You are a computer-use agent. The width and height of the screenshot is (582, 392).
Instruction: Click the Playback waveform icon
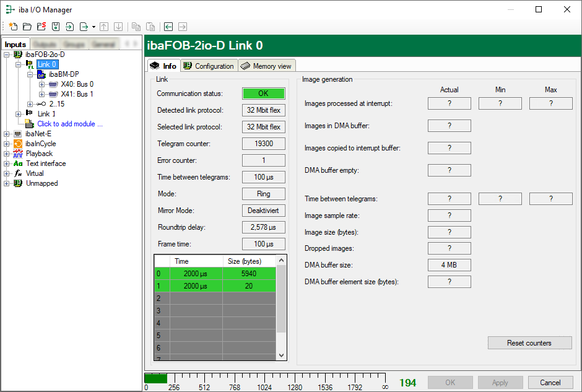tap(18, 154)
